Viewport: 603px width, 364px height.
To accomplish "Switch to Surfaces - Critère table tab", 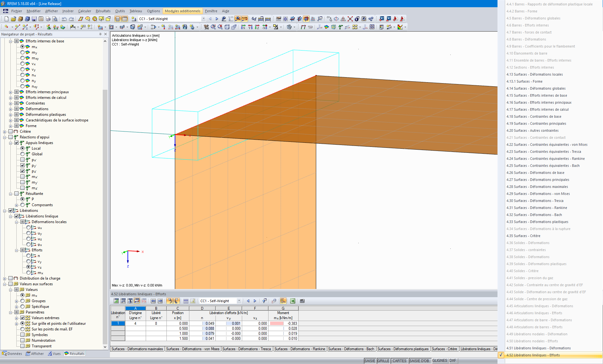I will click(x=444, y=349).
